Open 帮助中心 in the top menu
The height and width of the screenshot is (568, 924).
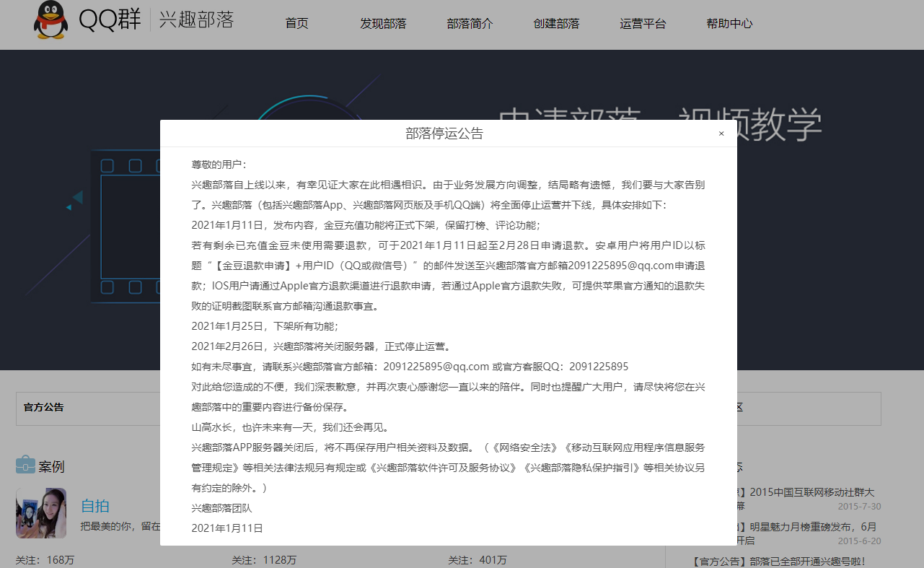point(729,23)
